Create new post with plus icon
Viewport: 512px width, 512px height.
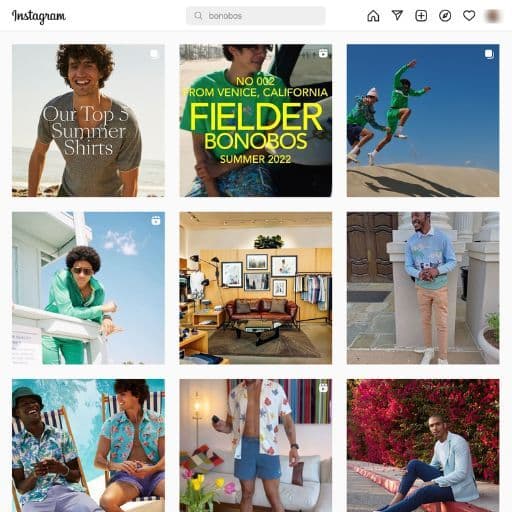421,16
